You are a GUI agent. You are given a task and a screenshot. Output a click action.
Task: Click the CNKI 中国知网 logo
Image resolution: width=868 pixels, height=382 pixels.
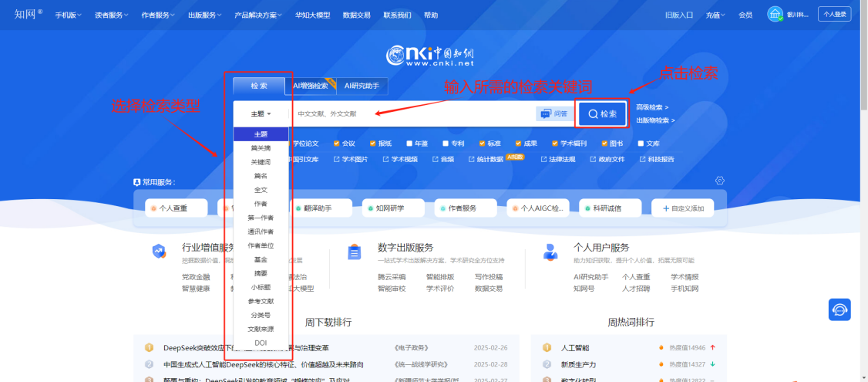coord(430,56)
